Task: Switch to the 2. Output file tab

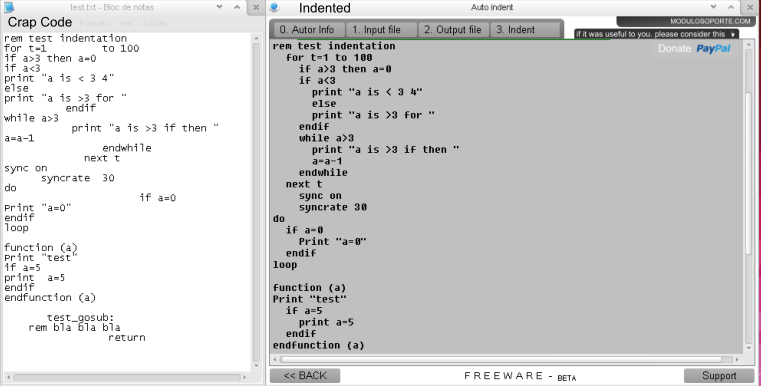Action: pos(453,30)
